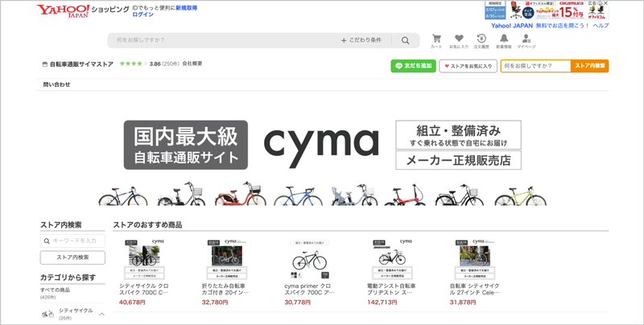Click the sidebar キーワードを入力 field
644x325 pixels.
[72, 241]
